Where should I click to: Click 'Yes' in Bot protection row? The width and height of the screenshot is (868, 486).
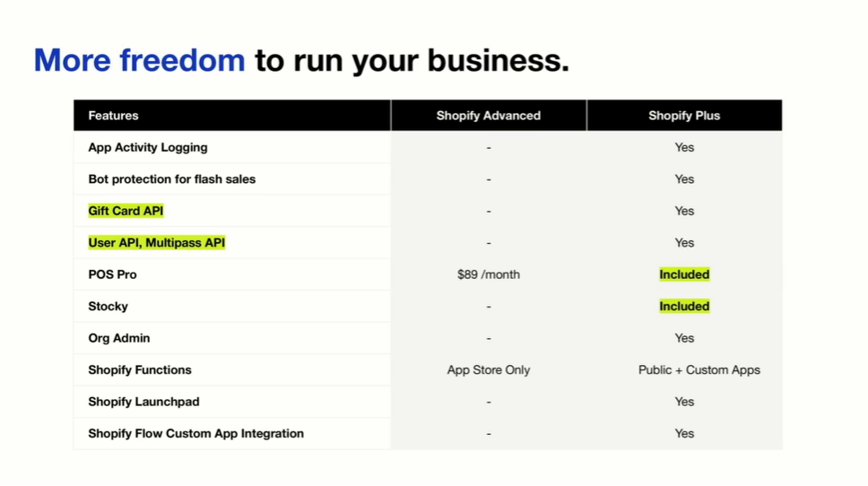[684, 179]
